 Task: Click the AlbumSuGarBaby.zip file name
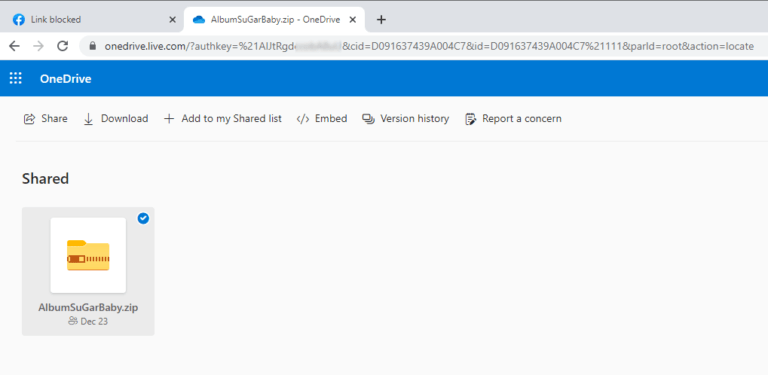88,308
